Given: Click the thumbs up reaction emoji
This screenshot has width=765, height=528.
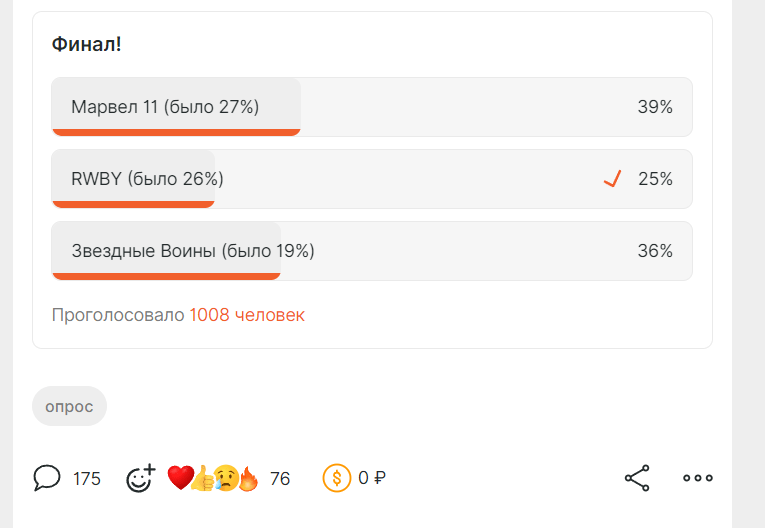Looking at the screenshot, I should pyautogui.click(x=203, y=478).
